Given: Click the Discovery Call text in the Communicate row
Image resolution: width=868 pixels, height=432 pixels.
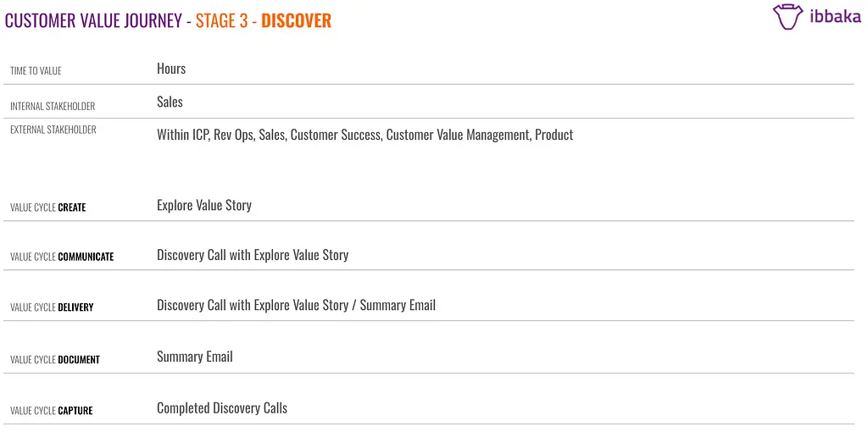Looking at the screenshot, I should coord(253,255).
